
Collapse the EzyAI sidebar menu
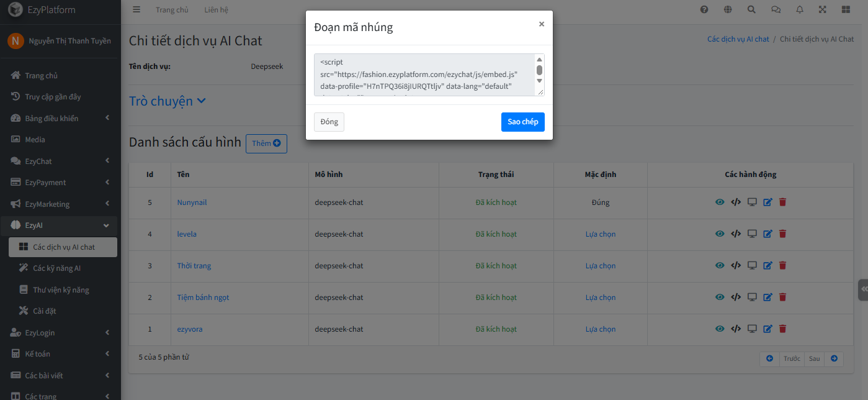pyautogui.click(x=60, y=225)
